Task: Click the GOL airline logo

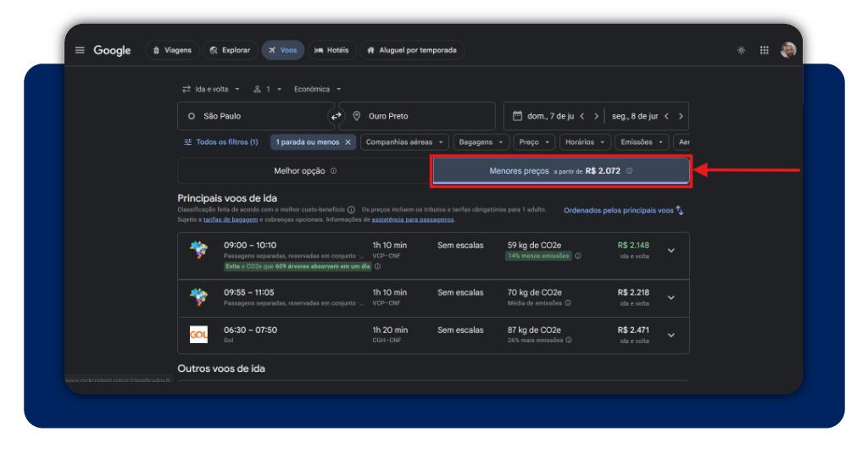Action: pyautogui.click(x=198, y=335)
